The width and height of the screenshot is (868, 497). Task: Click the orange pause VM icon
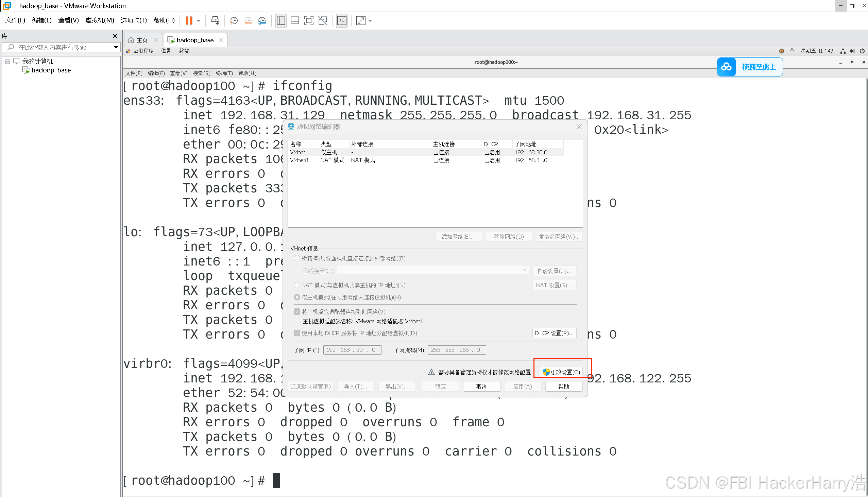(189, 20)
